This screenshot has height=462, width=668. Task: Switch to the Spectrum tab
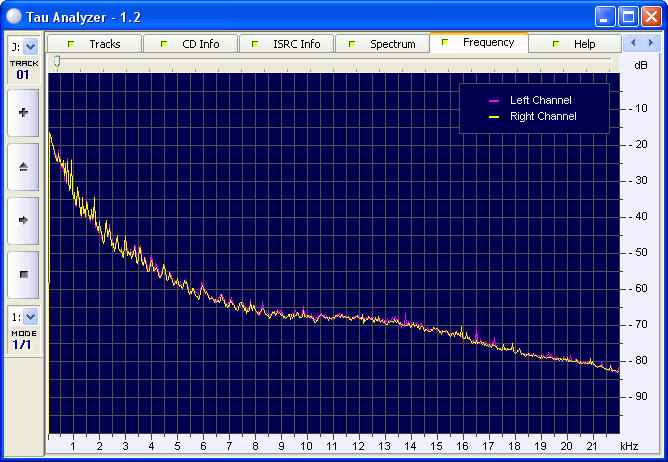[382, 44]
